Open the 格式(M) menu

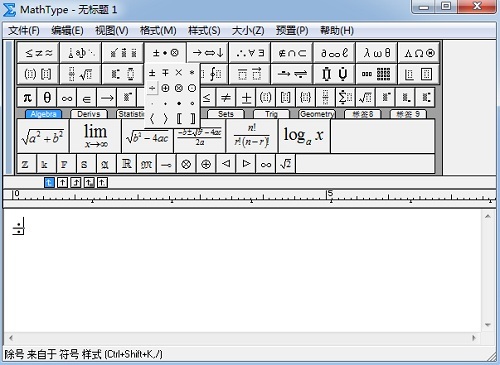(158, 31)
